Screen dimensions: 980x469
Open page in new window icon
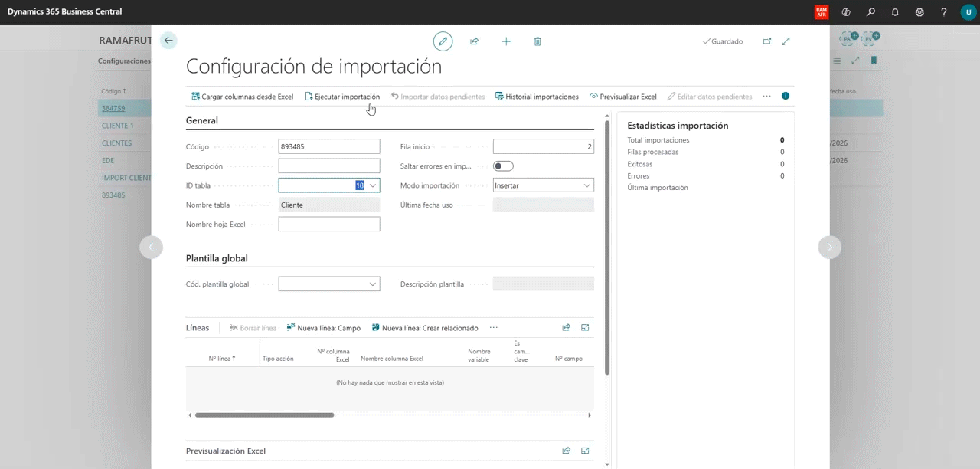pyautogui.click(x=767, y=41)
